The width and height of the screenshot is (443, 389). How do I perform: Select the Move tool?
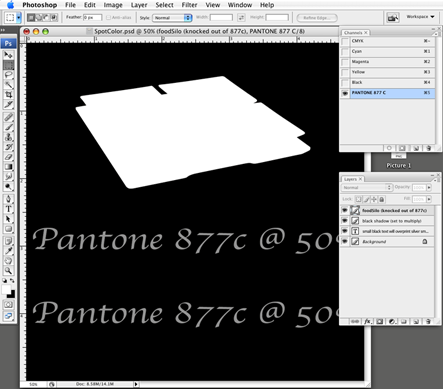coord(8,55)
